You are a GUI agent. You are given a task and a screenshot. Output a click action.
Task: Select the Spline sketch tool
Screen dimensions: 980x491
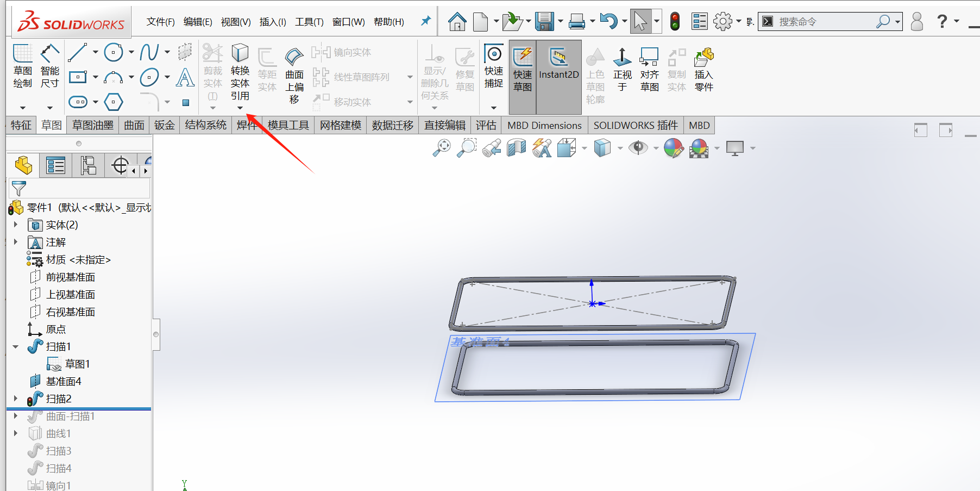[x=149, y=52]
